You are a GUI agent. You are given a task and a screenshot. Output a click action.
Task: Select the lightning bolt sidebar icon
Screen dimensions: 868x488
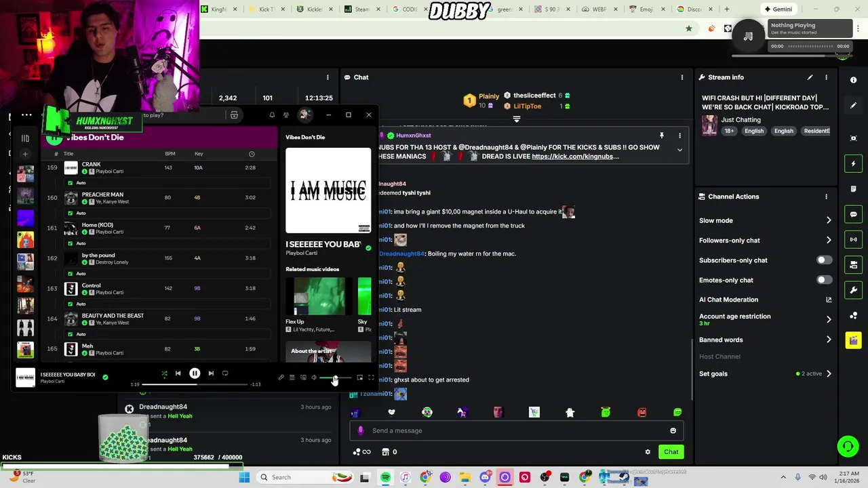point(853,163)
